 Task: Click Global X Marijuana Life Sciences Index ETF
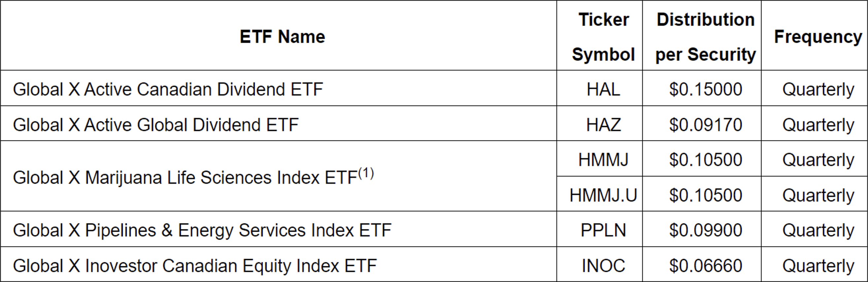coord(184,177)
